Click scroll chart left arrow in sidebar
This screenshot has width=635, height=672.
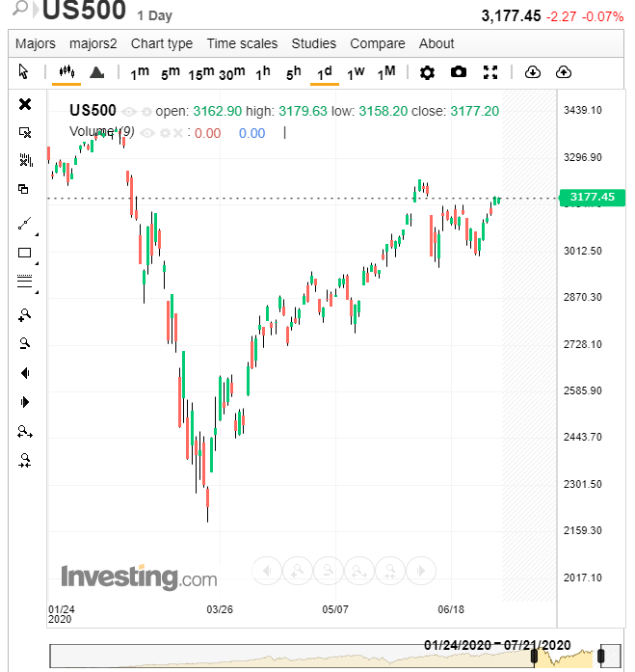[25, 373]
